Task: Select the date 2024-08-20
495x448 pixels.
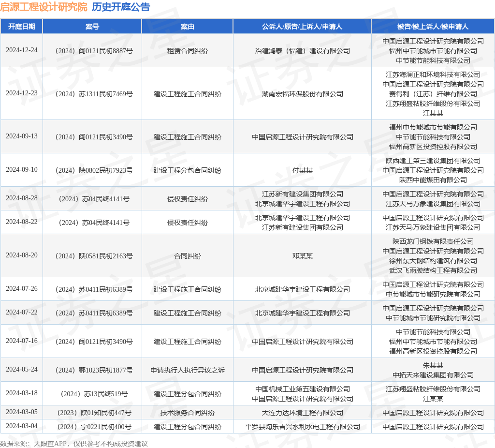Action: click(x=22, y=255)
